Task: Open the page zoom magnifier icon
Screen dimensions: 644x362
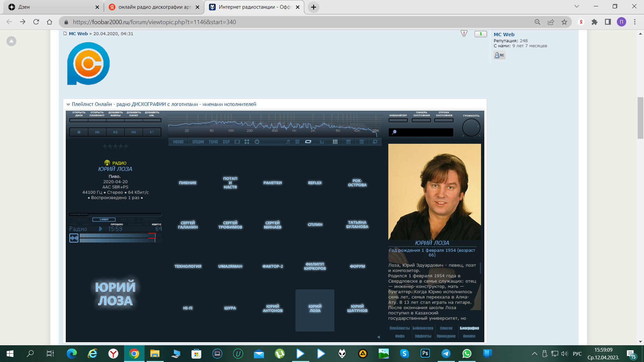Action: pos(537,22)
